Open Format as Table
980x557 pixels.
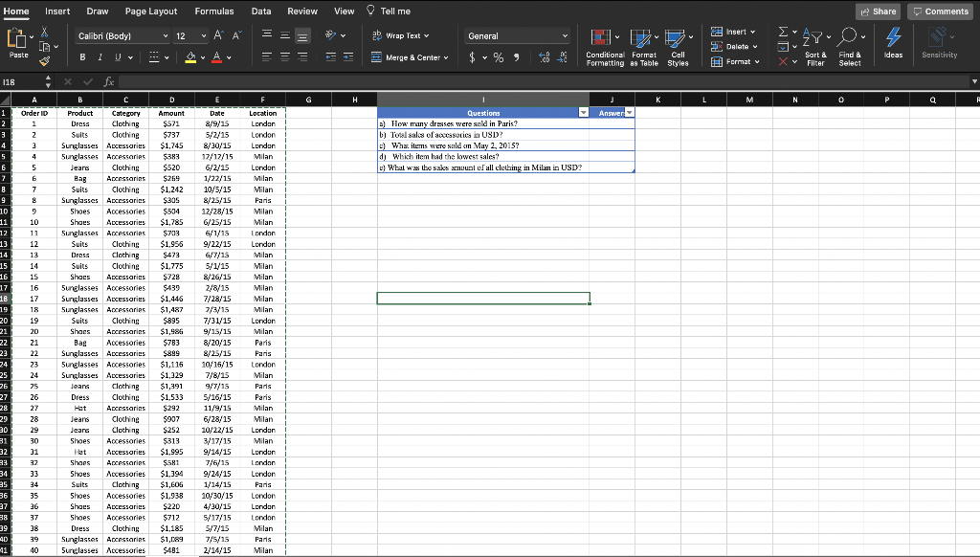coord(644,48)
